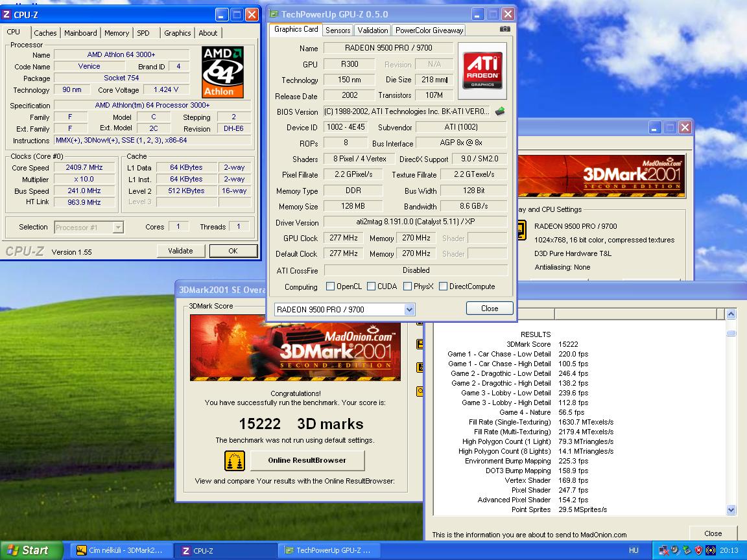Click the yellow tree icon beside Online ResultBrowser
This screenshot has height=560, width=747.
pos(234,460)
